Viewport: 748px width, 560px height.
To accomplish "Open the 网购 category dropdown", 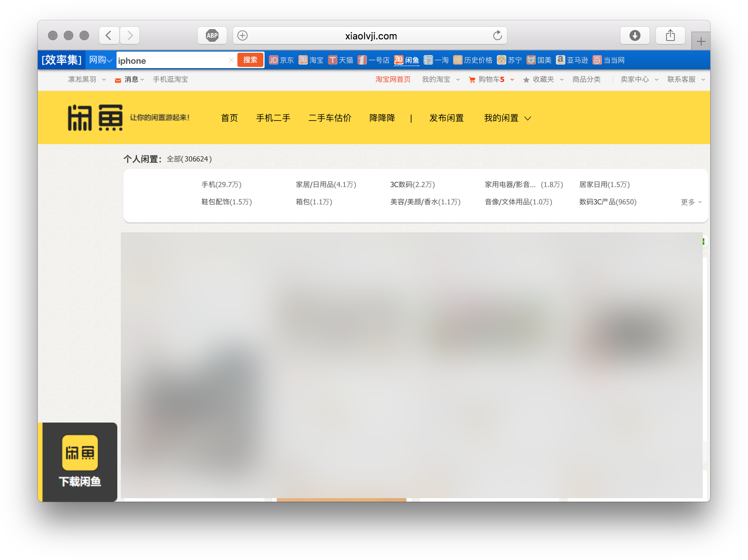I will coord(100,60).
